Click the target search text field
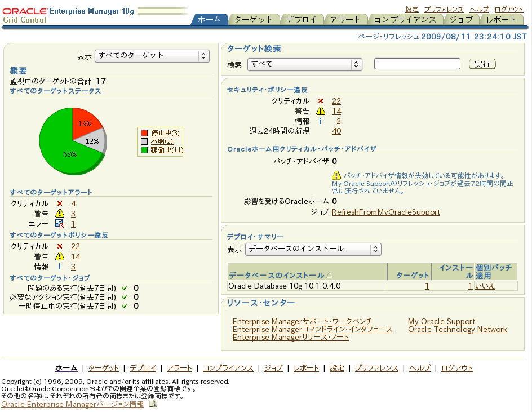Image resolution: width=532 pixels, height=412 pixels. pyautogui.click(x=417, y=64)
